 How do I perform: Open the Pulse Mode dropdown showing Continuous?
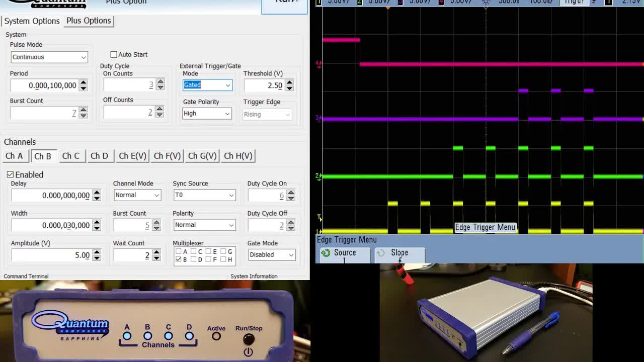(49, 57)
